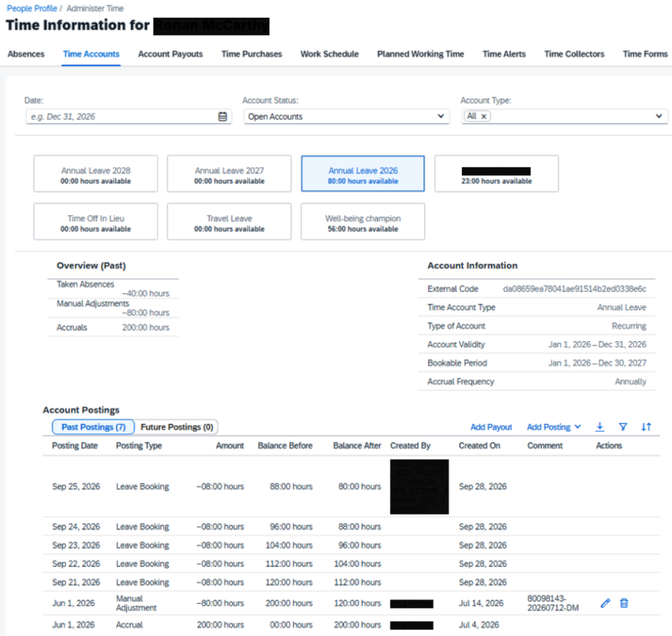Image resolution: width=672 pixels, height=636 pixels.
Task: Click the Created On column header
Action: point(480,446)
